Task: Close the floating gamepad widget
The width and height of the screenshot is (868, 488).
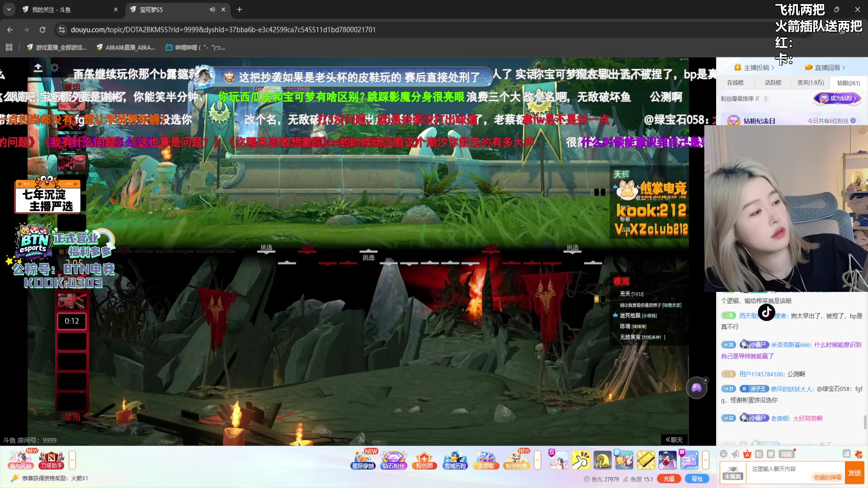Action: tap(706, 380)
